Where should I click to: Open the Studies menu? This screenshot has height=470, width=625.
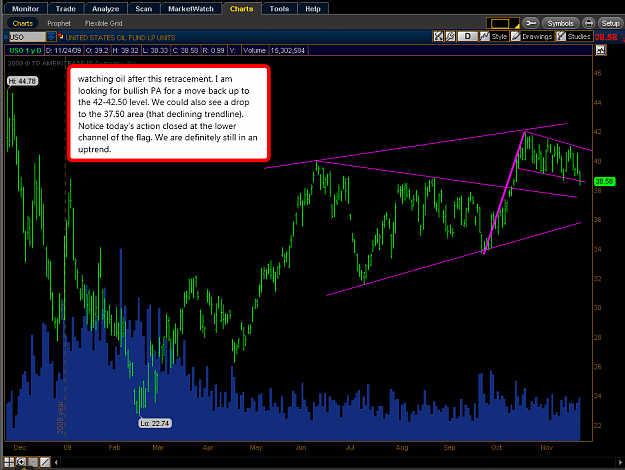pyautogui.click(x=574, y=37)
